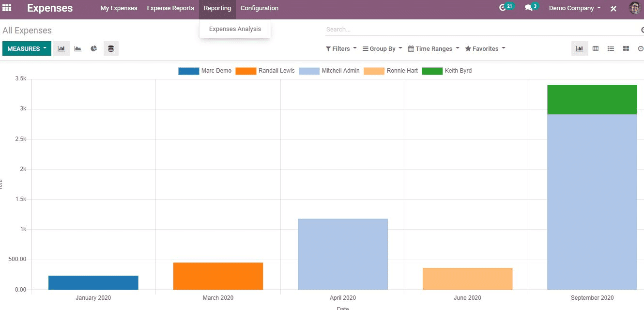Open Expense Reports menu
Image resolution: width=644 pixels, height=310 pixels.
click(x=170, y=8)
